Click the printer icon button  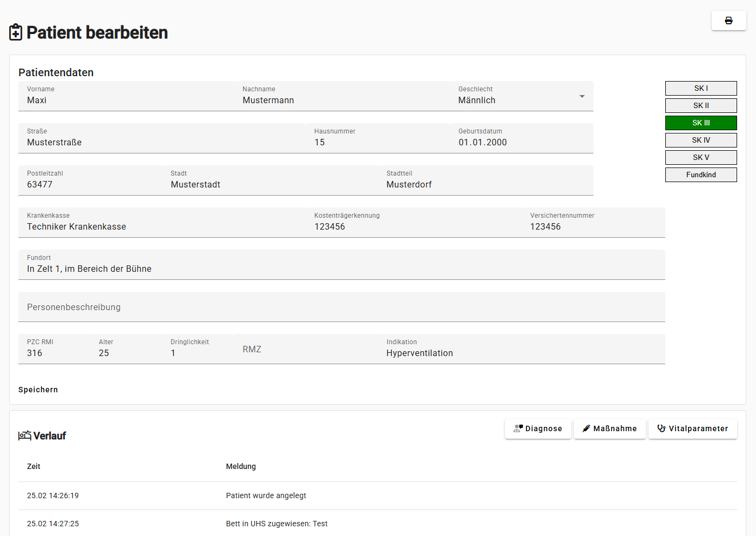tap(728, 21)
